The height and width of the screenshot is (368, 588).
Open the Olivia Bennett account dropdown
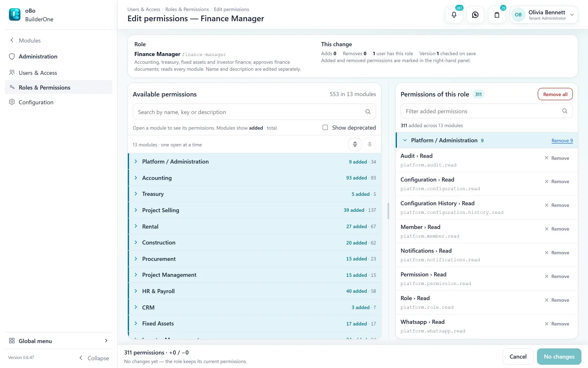pos(544,15)
